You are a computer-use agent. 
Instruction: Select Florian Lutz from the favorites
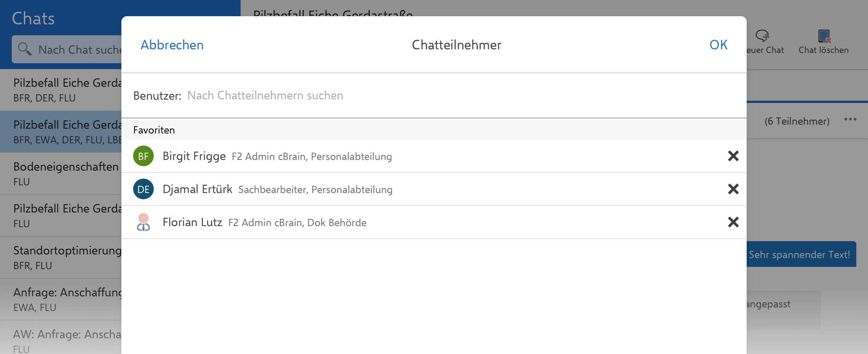(192, 222)
